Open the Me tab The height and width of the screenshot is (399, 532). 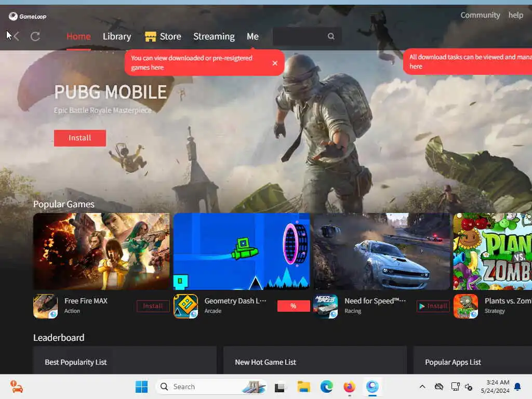[x=253, y=36]
